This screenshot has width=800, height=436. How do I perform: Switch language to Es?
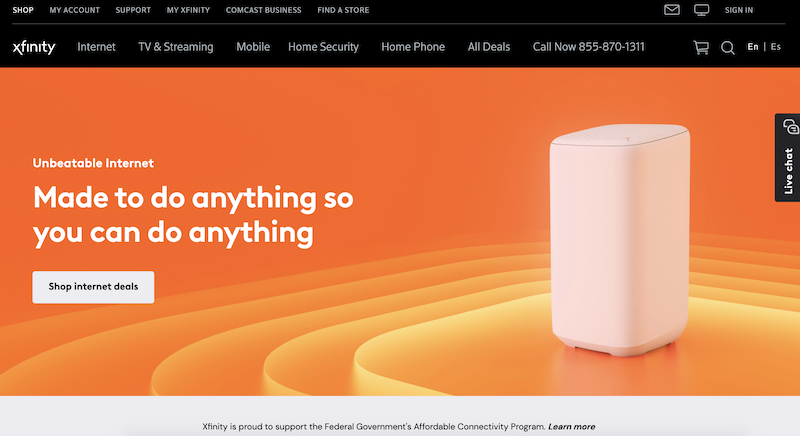pos(776,47)
